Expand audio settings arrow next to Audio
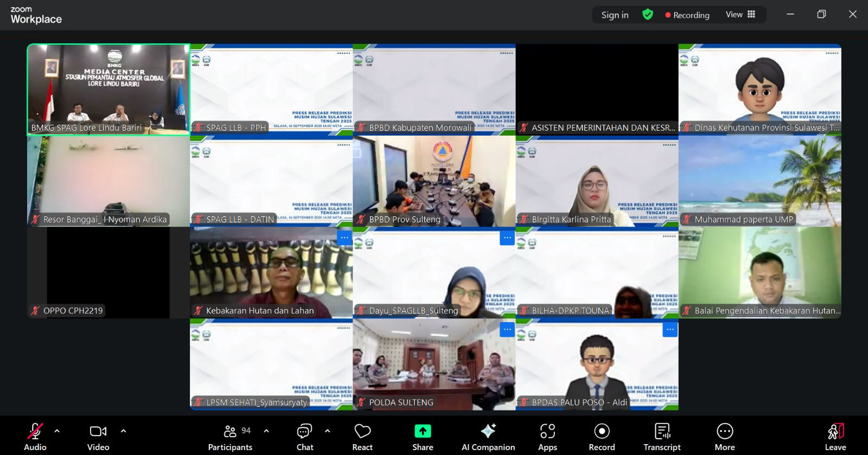Image resolution: width=868 pixels, height=455 pixels. (x=57, y=431)
